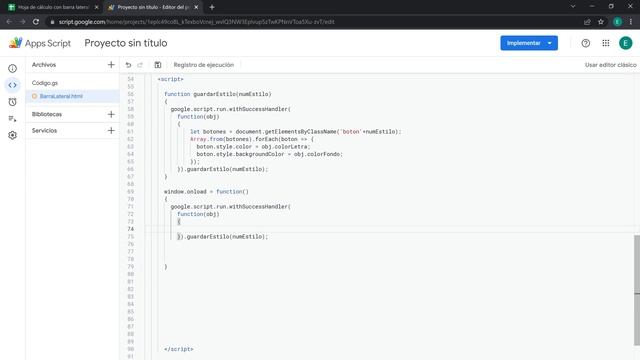The height and width of the screenshot is (360, 640).
Task: Click the Array.from(botones).forEach line
Action: pyautogui.click(x=252, y=139)
